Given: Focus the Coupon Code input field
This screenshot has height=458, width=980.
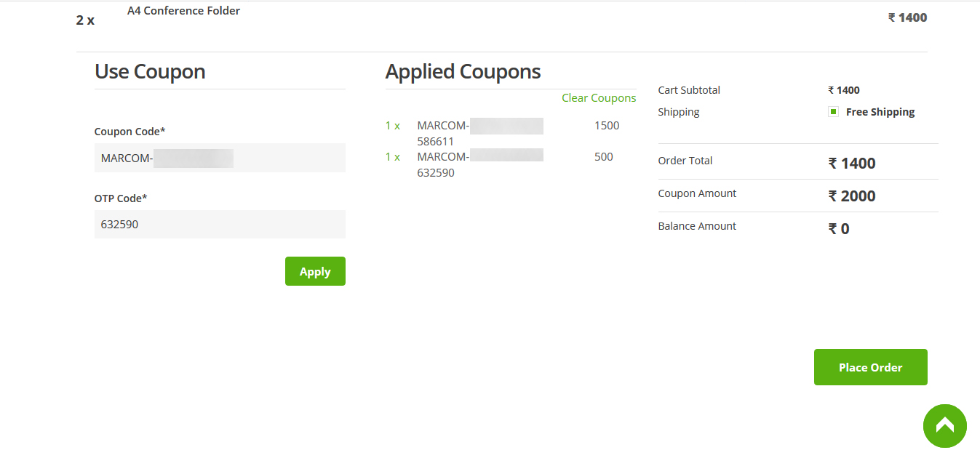Looking at the screenshot, I should [220, 158].
